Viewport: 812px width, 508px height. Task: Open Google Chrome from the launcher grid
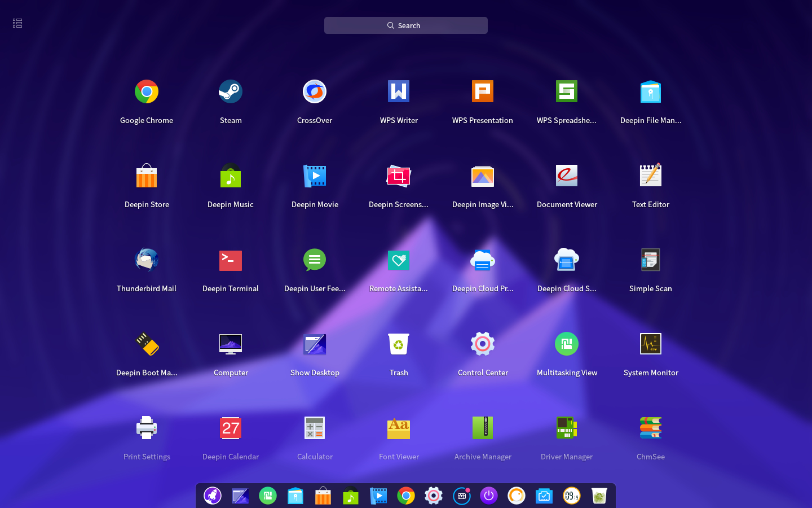147,91
